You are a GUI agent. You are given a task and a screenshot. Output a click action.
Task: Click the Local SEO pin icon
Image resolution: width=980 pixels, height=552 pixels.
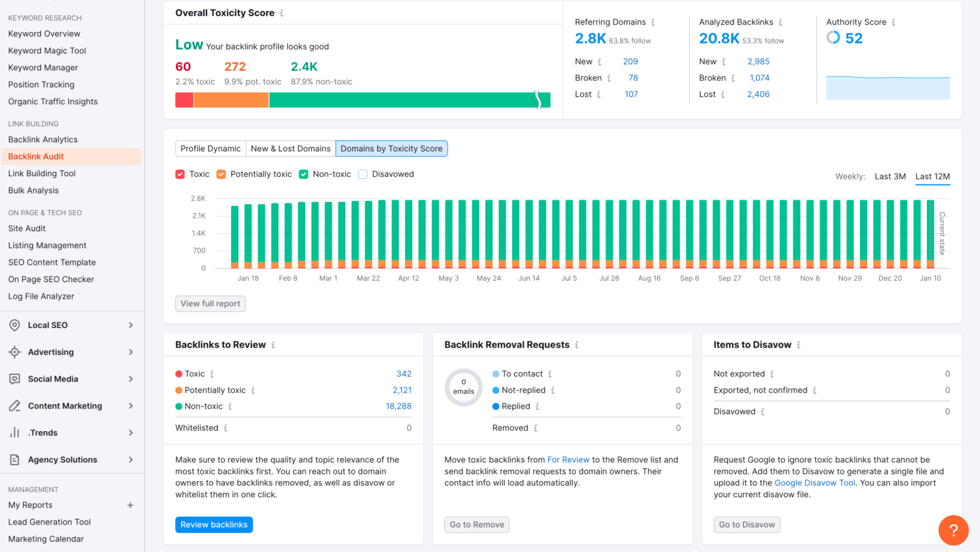point(15,325)
